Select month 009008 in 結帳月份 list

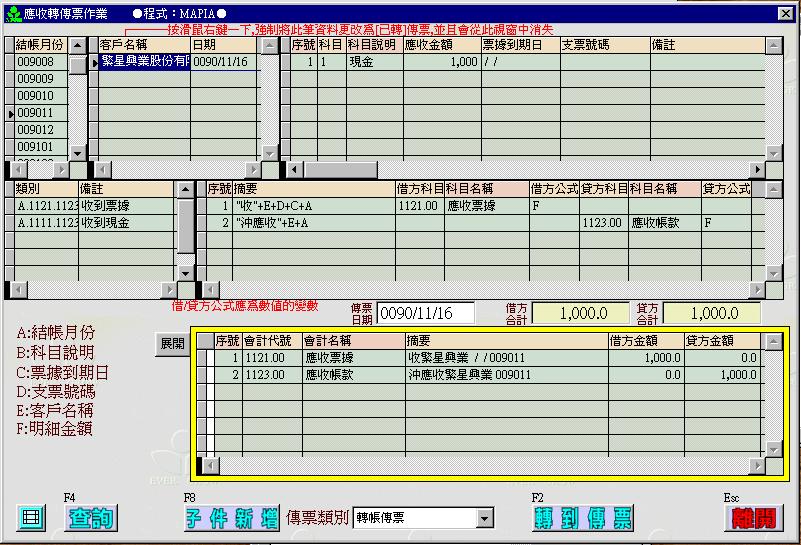coord(36,62)
